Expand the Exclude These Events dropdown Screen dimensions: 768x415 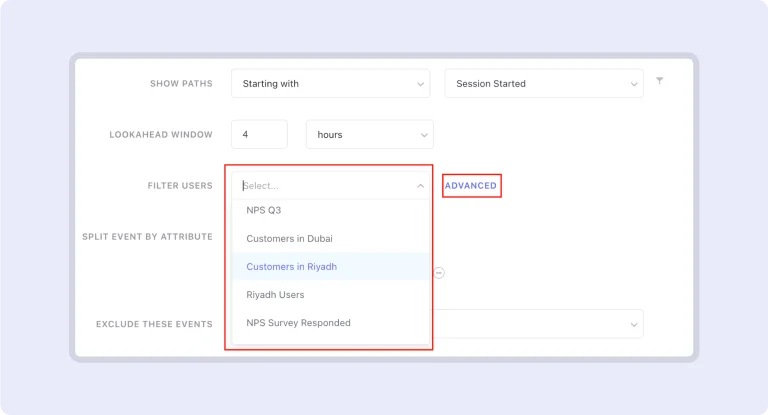click(633, 324)
